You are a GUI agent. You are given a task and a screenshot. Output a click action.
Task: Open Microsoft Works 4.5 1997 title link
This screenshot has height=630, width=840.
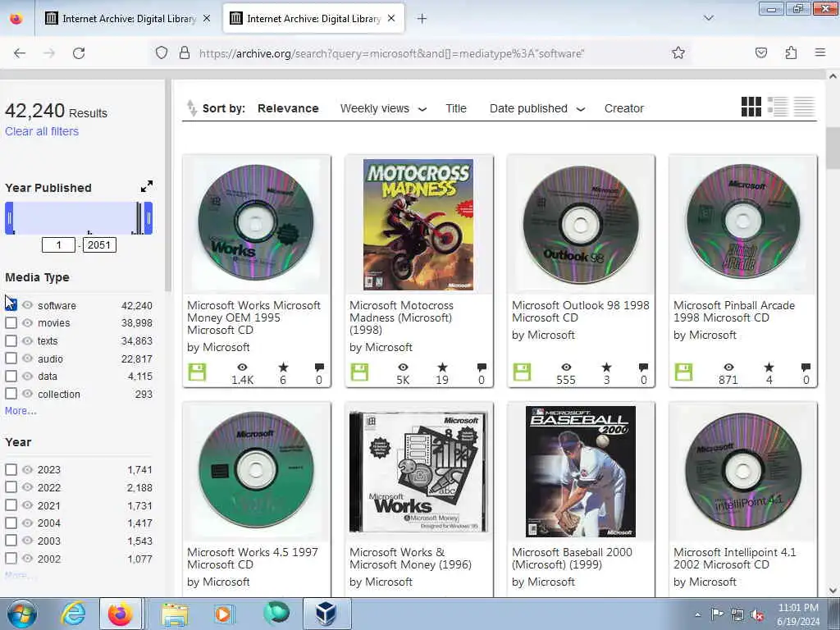(253, 558)
